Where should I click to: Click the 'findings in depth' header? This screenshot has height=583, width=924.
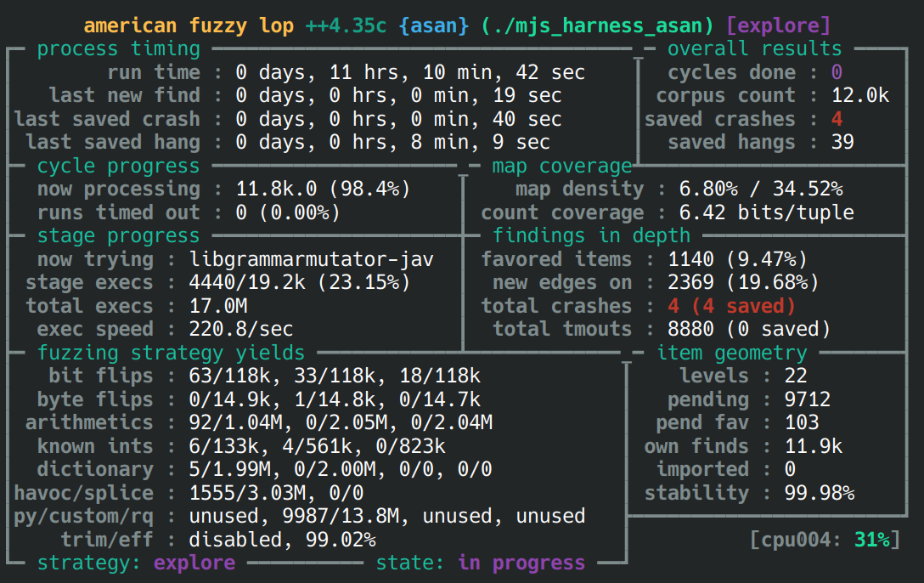592,235
